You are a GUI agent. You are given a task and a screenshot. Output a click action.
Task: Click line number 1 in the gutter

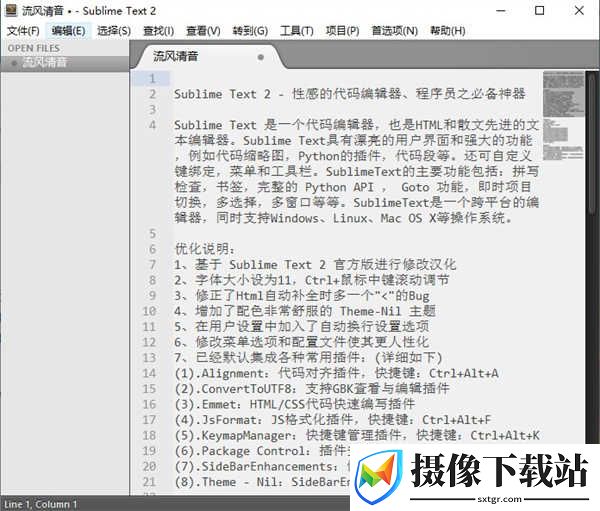coord(152,78)
